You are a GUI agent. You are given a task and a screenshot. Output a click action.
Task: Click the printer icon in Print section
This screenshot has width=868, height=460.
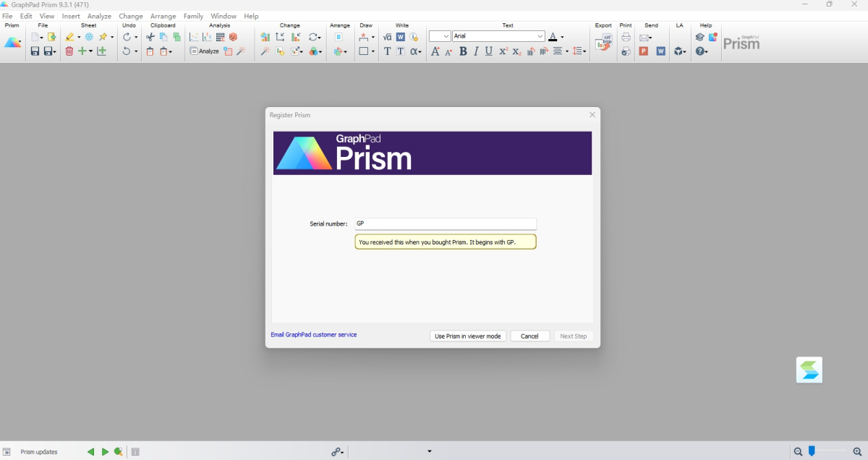click(626, 38)
